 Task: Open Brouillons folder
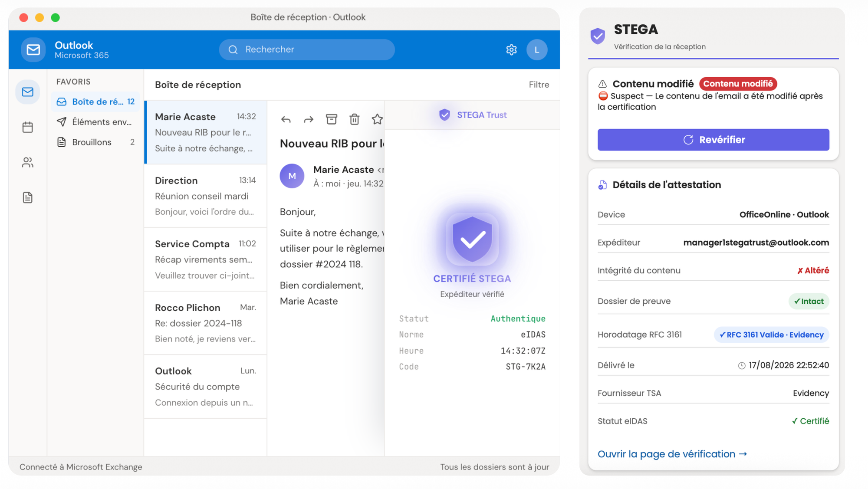(x=95, y=142)
